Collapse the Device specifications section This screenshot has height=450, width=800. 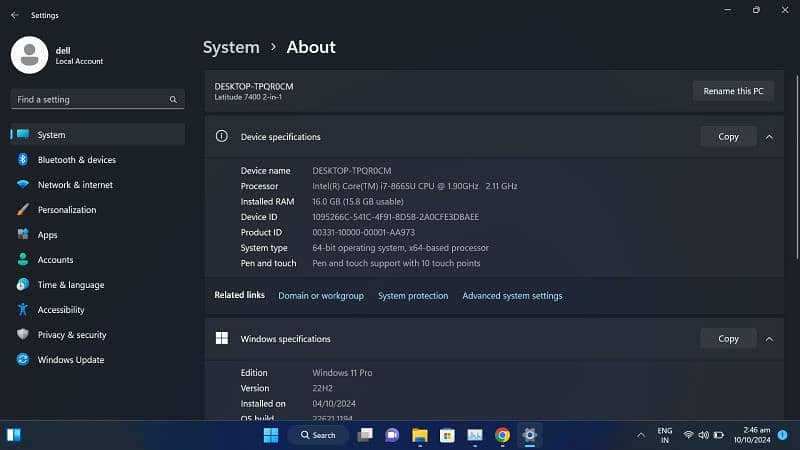769,137
